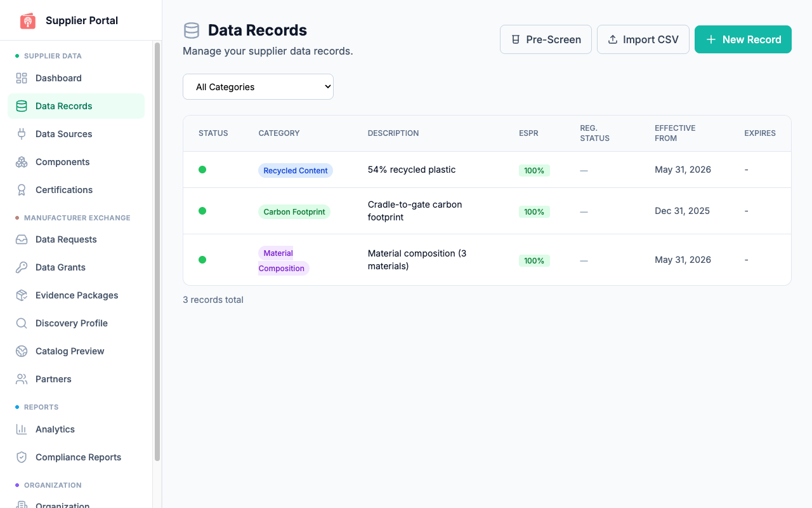Go to Evidence Packages
Screen dimensions: 812x508
pos(76,295)
